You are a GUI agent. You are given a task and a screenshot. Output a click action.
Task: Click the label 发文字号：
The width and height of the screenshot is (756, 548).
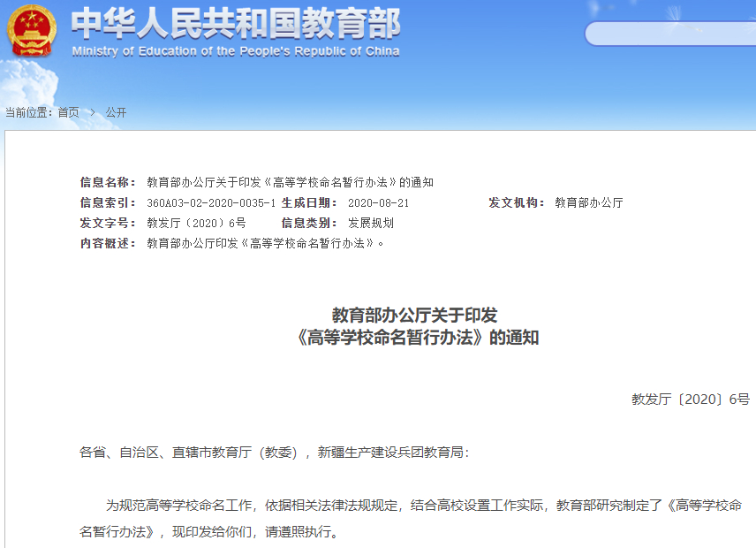coord(109,224)
